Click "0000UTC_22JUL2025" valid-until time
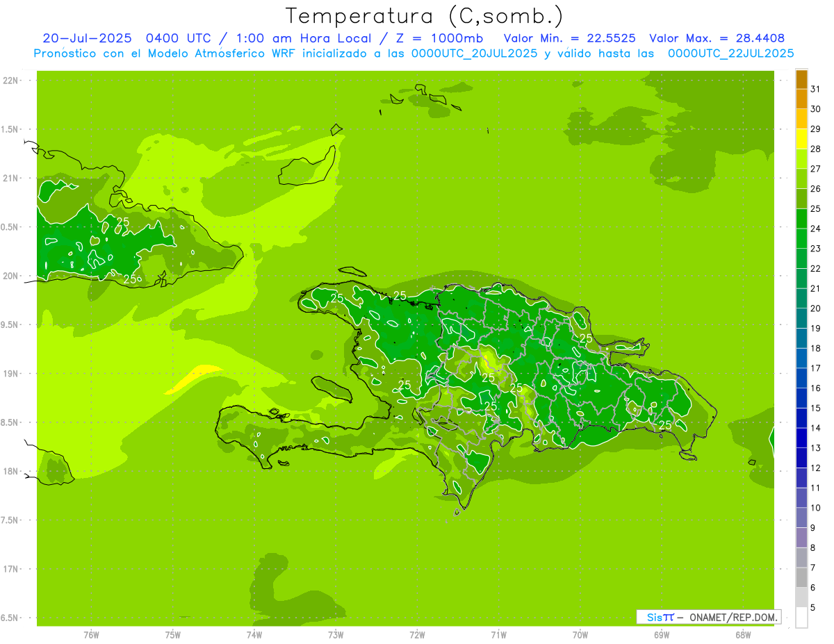The width and height of the screenshot is (834, 644). (730, 53)
